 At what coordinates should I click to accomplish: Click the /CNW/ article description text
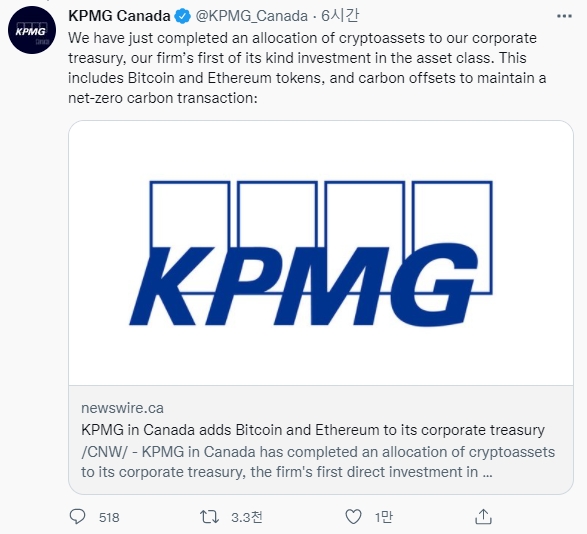pyautogui.click(x=318, y=462)
